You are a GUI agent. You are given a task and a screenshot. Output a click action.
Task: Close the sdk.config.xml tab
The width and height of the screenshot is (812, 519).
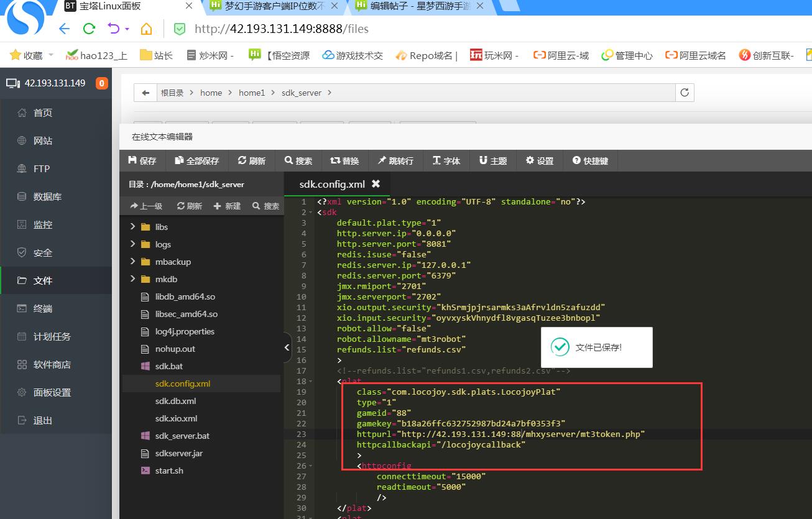[376, 183]
